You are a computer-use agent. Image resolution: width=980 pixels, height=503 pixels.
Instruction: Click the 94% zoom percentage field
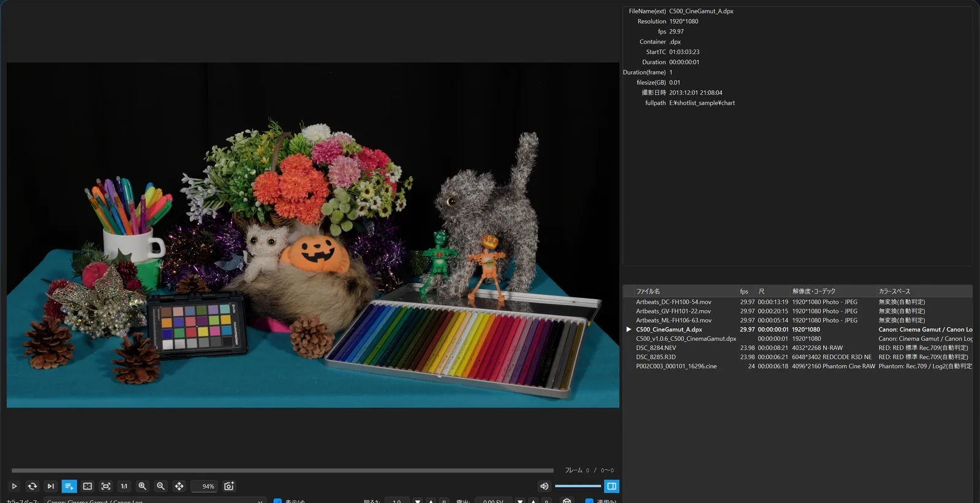point(205,486)
